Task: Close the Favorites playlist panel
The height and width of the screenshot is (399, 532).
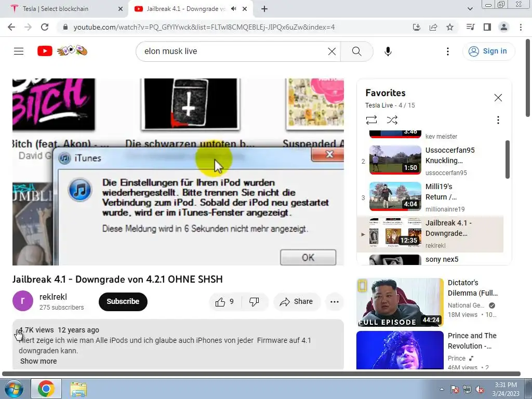Action: coord(498,98)
